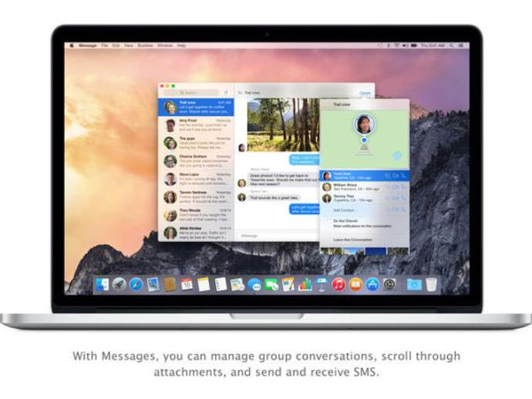Select William Sharp in details list
This screenshot has width=532, height=399.
(364, 186)
